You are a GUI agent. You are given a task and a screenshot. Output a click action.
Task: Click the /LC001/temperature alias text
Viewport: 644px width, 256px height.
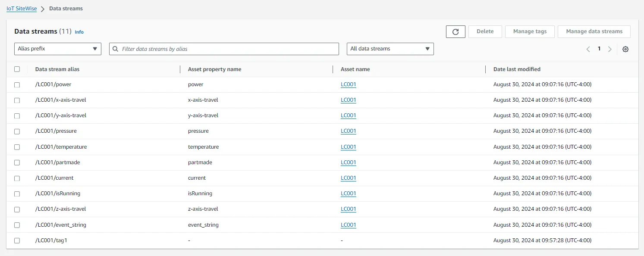coord(61,147)
